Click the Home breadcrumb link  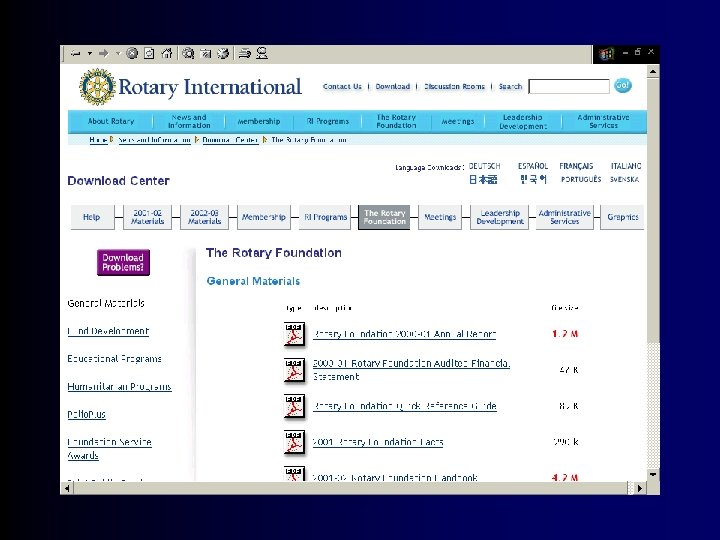pyautogui.click(x=98, y=140)
